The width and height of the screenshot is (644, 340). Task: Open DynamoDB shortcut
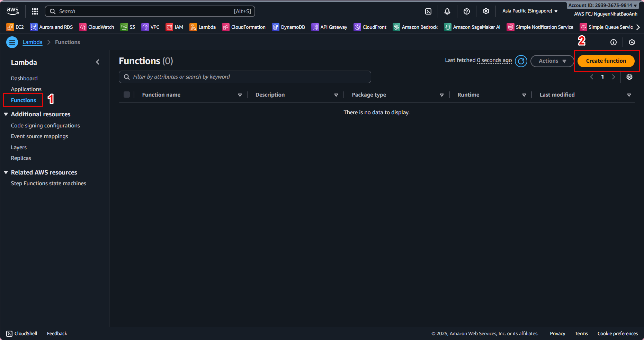click(x=288, y=27)
